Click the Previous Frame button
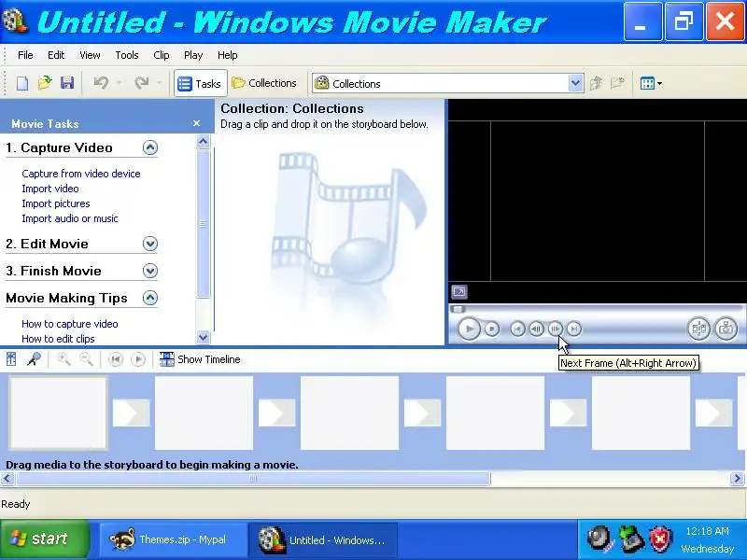The height and width of the screenshot is (560, 747). 536,329
